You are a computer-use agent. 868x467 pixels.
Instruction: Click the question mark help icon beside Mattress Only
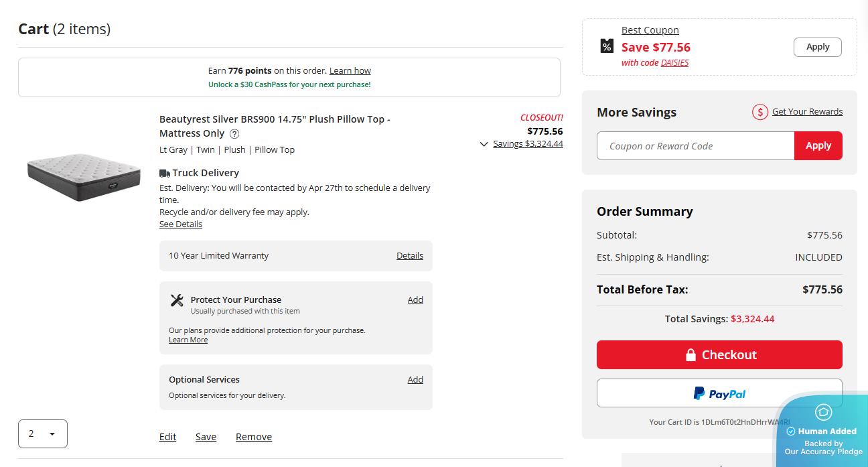click(x=234, y=133)
